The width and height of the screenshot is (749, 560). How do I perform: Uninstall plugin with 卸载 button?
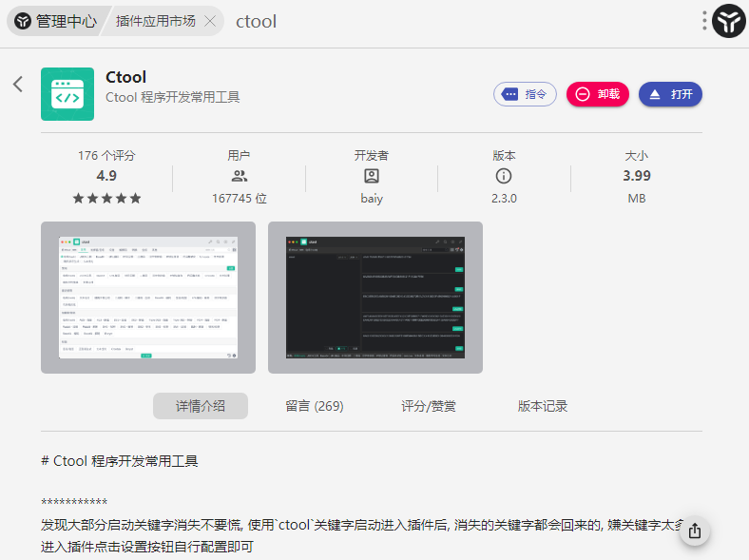pos(598,94)
